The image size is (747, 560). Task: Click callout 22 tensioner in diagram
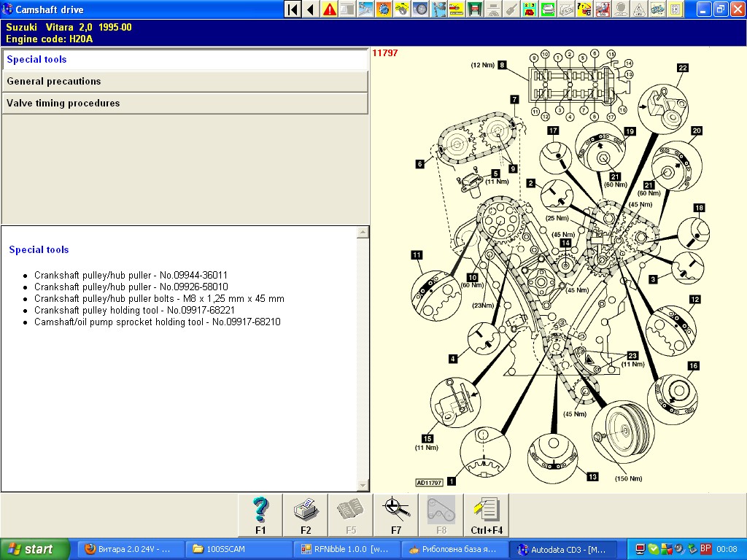coord(682,68)
